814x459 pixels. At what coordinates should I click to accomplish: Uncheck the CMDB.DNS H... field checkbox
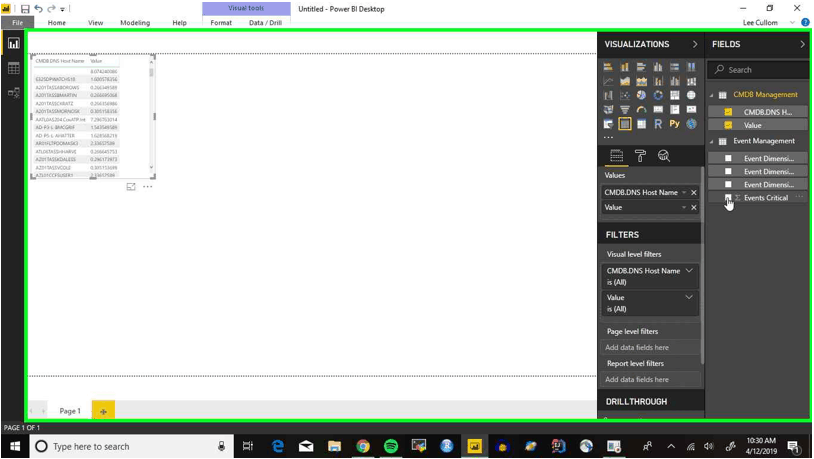[x=728, y=112]
